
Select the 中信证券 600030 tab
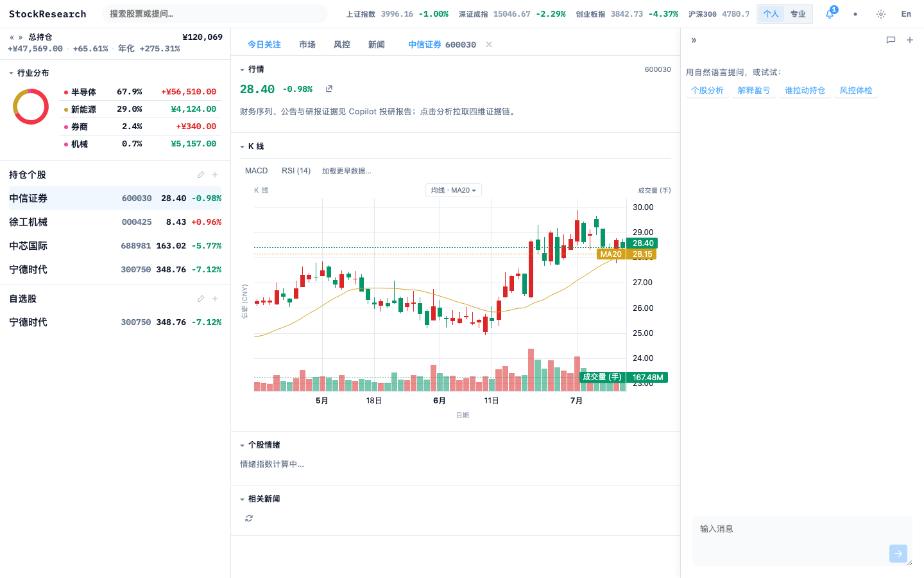click(442, 44)
